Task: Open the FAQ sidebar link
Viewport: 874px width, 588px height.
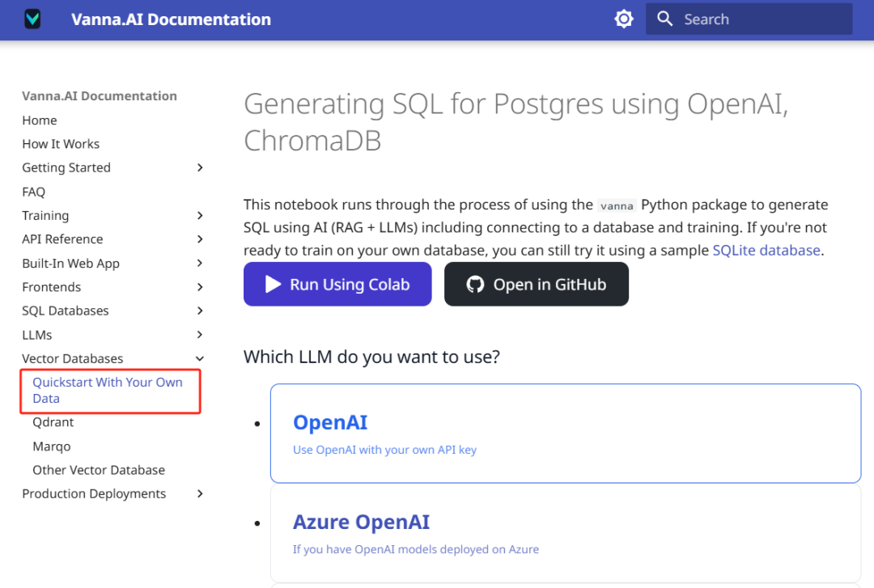Action: point(33,192)
